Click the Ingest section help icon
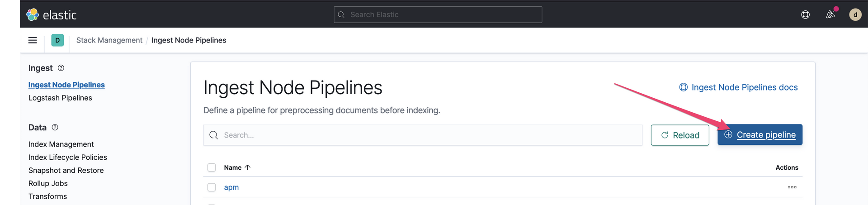The height and width of the screenshot is (205, 868). (61, 68)
